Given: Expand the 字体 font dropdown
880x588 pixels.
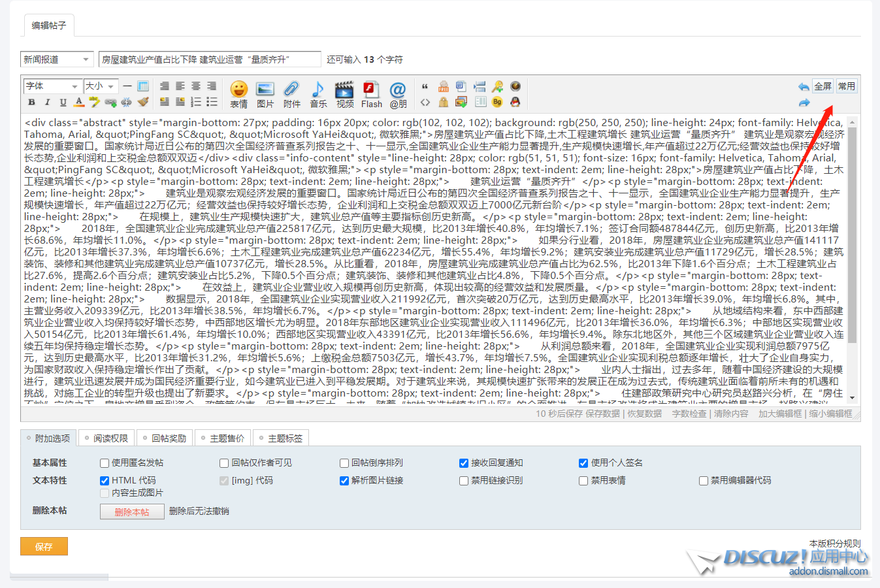Looking at the screenshot, I should click(x=52, y=86).
